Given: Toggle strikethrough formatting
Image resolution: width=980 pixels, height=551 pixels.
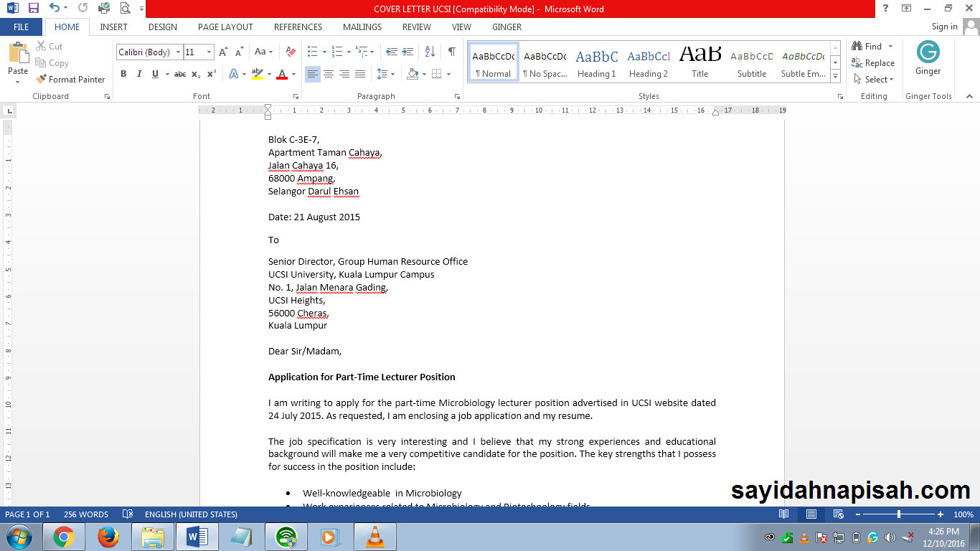Looking at the screenshot, I should (180, 74).
